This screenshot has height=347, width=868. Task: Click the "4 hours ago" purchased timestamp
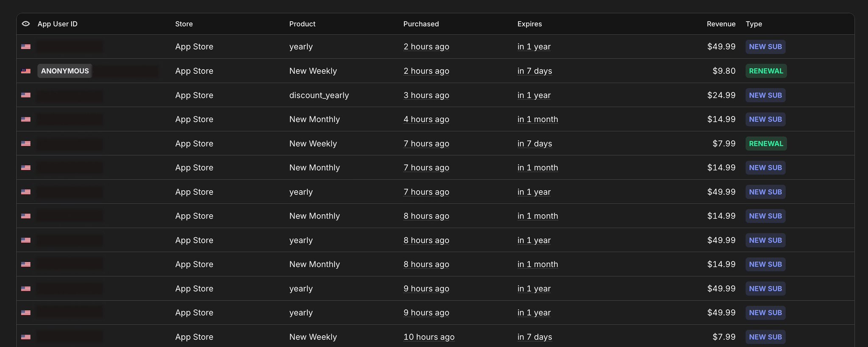426,119
